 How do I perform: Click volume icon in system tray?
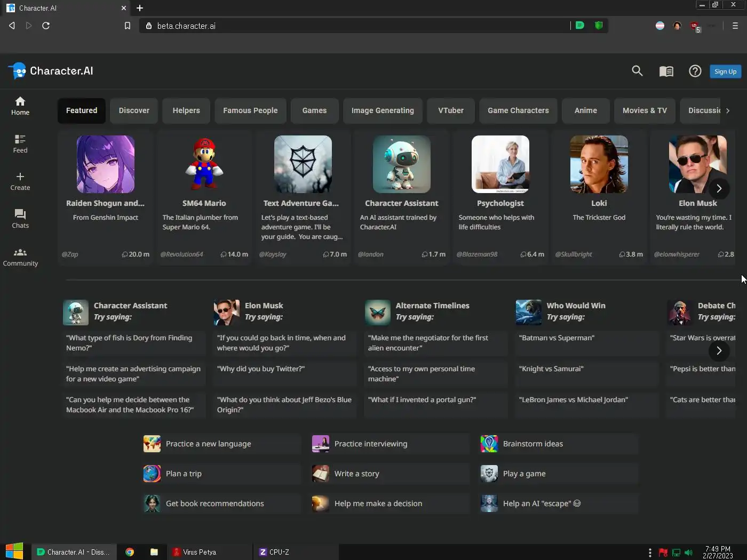pyautogui.click(x=688, y=553)
